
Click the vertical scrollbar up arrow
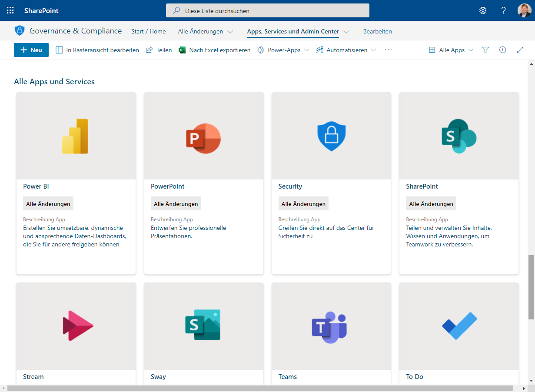point(531,64)
